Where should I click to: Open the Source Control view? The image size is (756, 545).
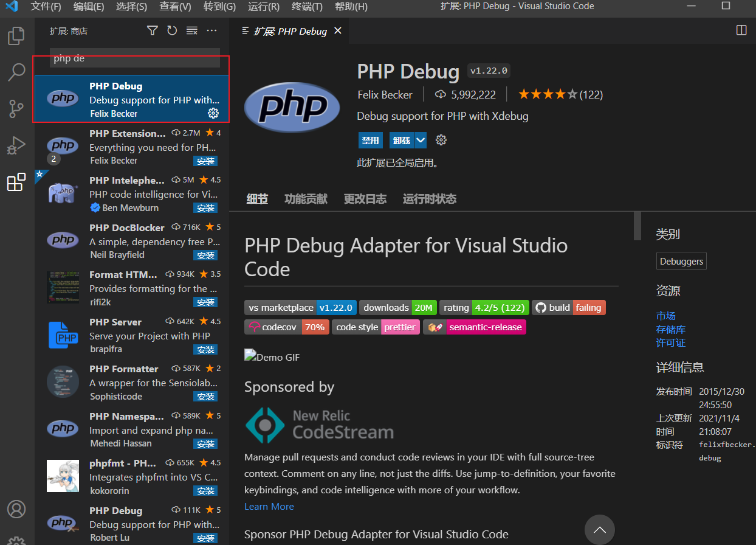pos(16,109)
